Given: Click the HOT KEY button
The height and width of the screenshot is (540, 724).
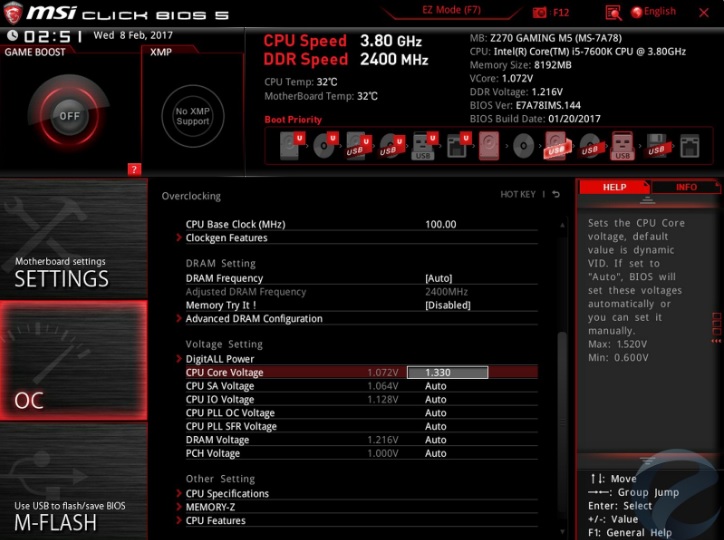Looking at the screenshot, I should (x=518, y=194).
